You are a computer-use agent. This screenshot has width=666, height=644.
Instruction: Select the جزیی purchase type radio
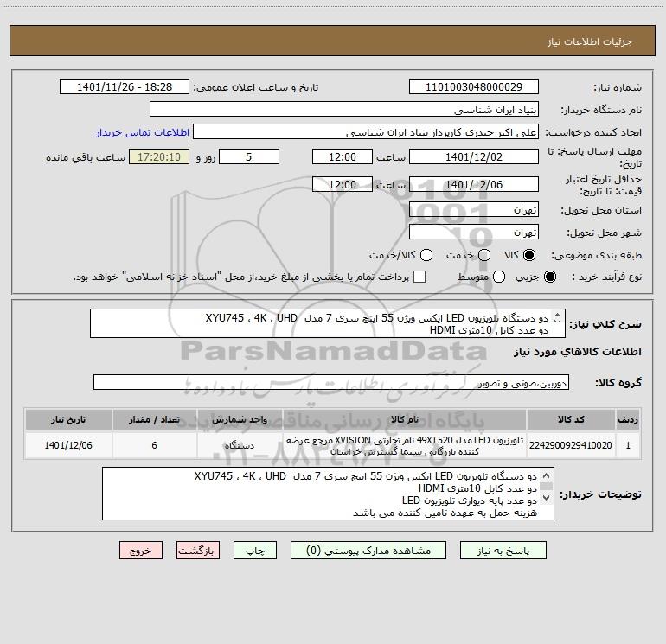click(549, 277)
